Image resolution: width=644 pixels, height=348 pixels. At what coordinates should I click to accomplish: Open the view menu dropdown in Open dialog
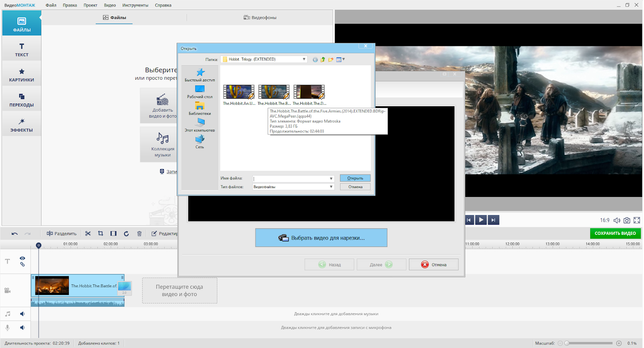(x=341, y=60)
